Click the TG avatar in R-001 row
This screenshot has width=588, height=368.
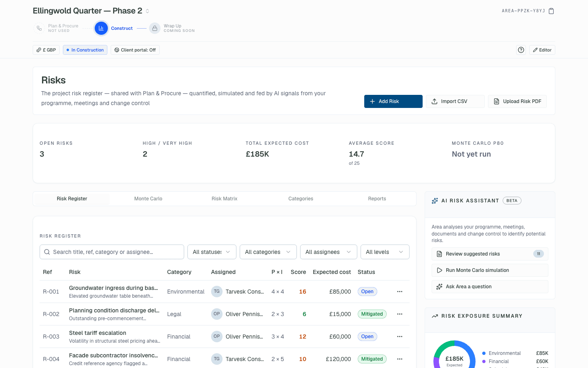click(217, 292)
